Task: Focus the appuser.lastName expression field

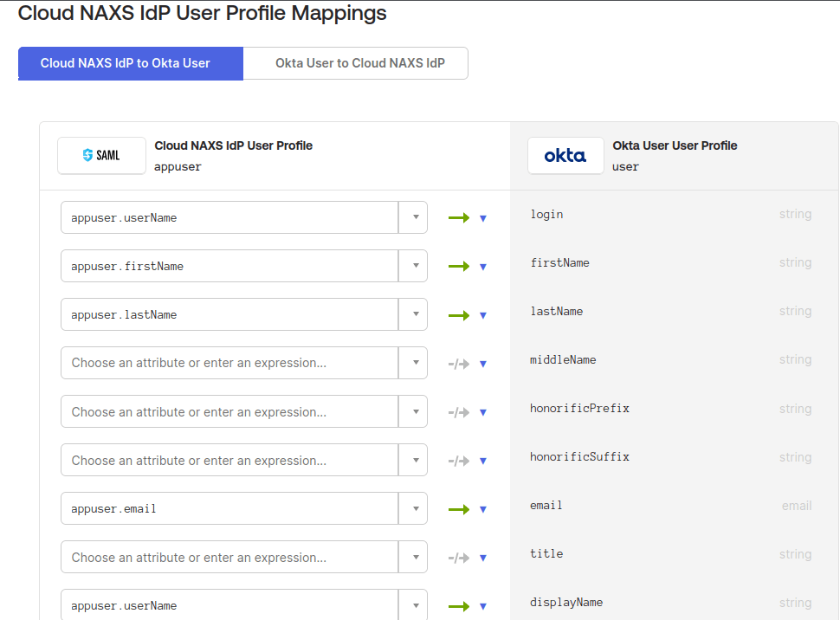Action: (x=229, y=314)
